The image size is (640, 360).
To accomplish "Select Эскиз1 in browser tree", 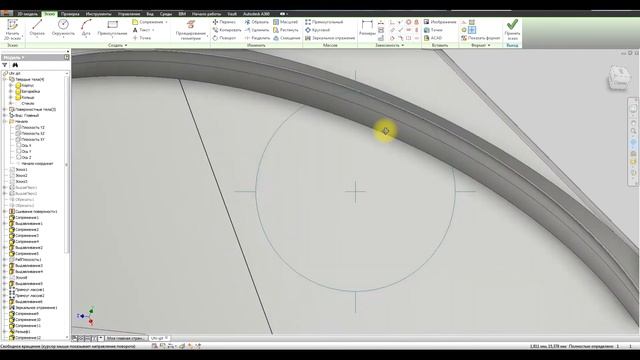I will [18, 169].
